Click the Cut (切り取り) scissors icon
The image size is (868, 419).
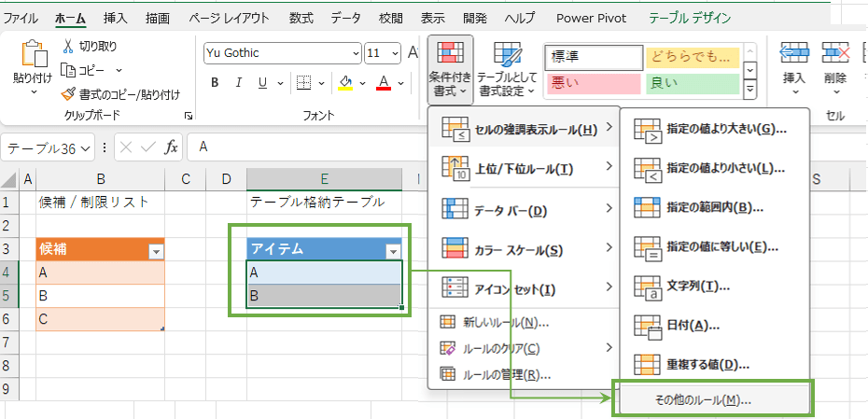68,46
